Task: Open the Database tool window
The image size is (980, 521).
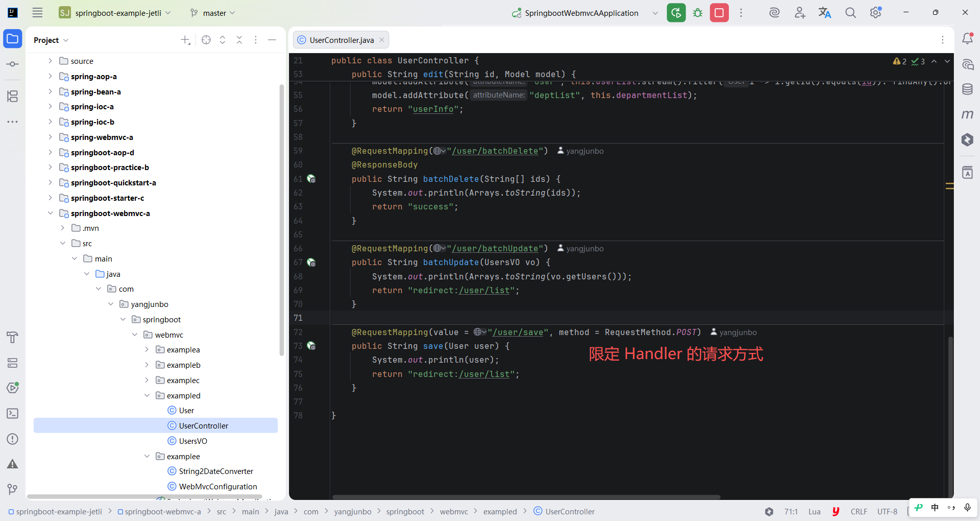Action: 967,89
